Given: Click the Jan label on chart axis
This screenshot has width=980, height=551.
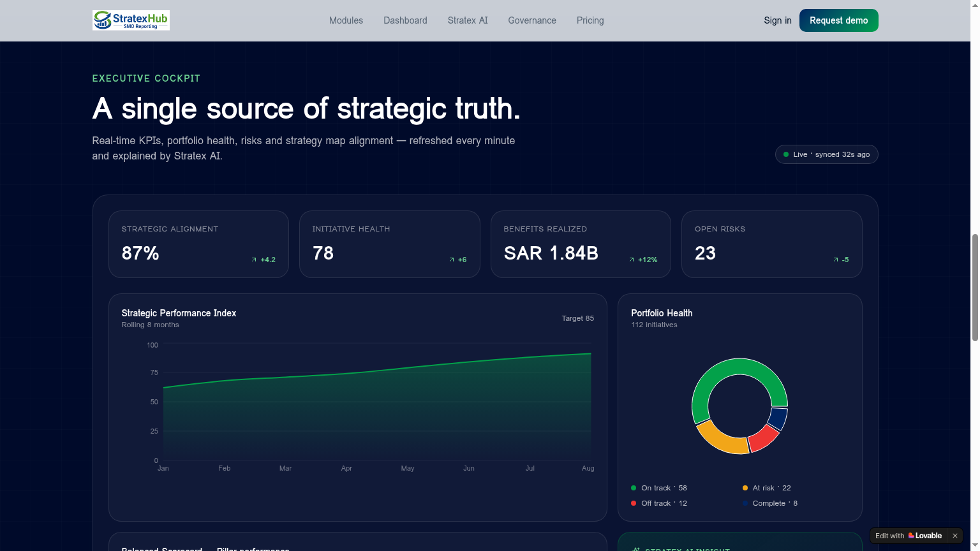Looking at the screenshot, I should pyautogui.click(x=163, y=468).
